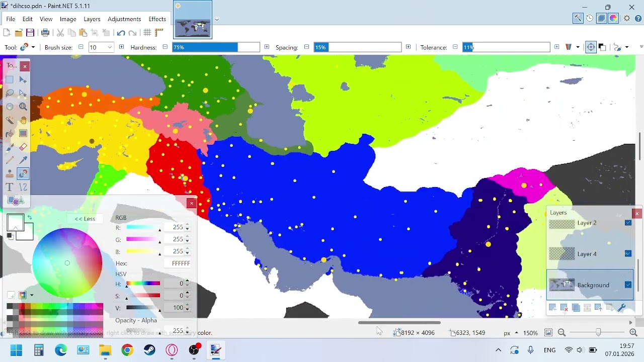
Task: Click the primary color swatch
Action: (x=15, y=223)
